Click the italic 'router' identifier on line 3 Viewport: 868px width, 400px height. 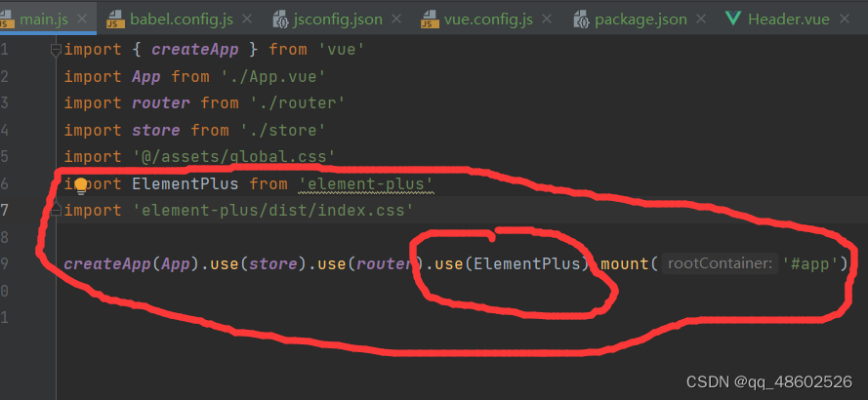160,102
